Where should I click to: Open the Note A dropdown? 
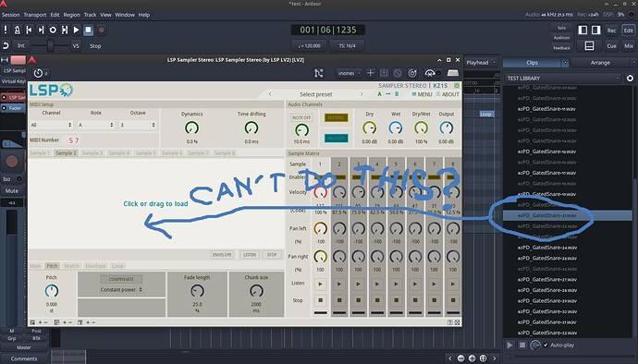[95, 125]
